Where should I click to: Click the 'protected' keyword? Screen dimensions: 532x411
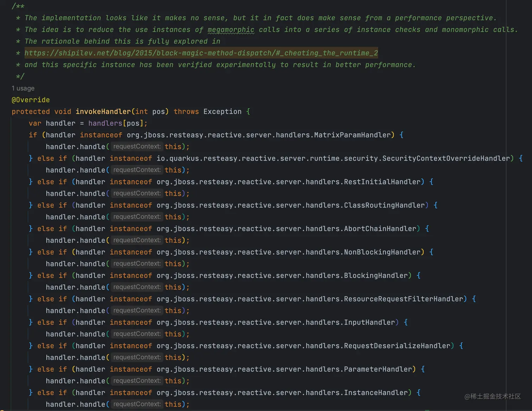(x=31, y=112)
